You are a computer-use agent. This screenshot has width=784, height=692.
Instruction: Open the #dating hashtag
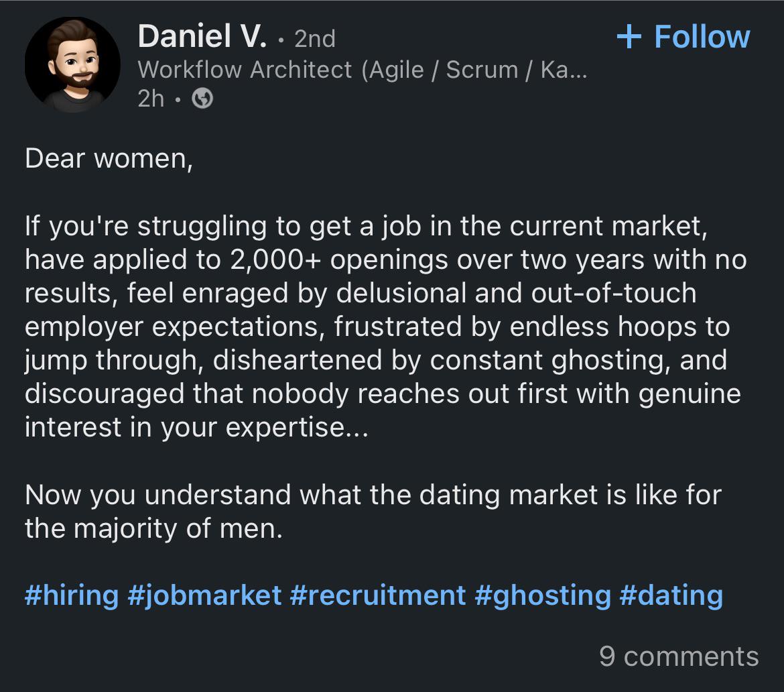click(x=671, y=595)
